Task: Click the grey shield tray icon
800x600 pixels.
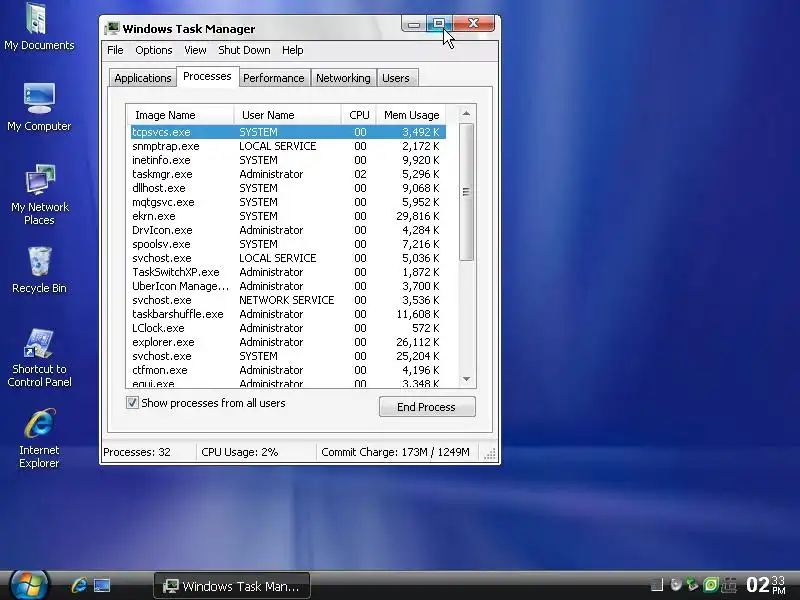Action: 676,584
